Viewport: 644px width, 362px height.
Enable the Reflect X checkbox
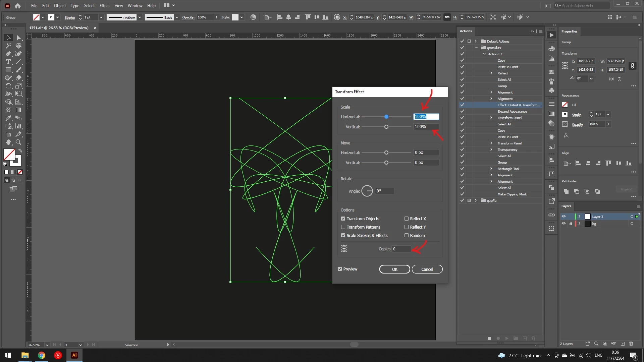407,219
